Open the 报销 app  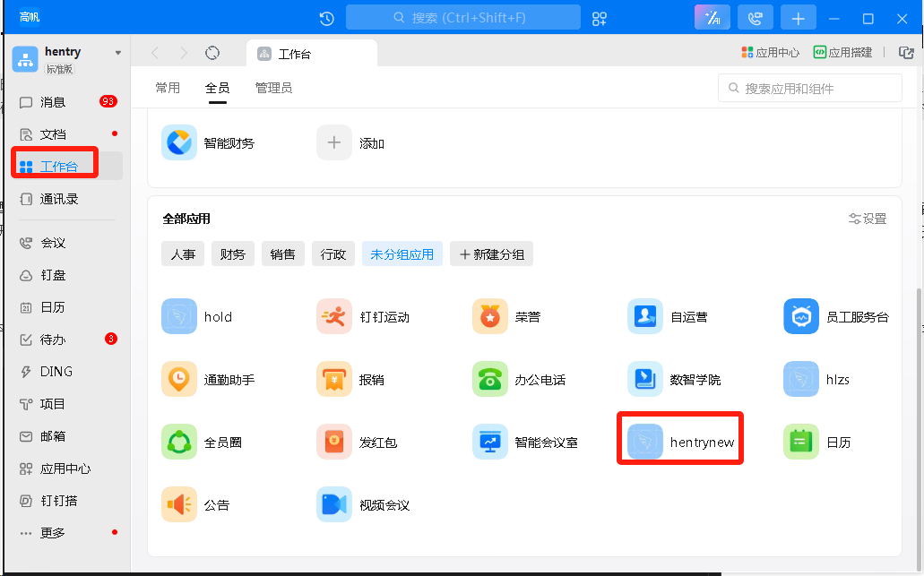click(x=334, y=379)
